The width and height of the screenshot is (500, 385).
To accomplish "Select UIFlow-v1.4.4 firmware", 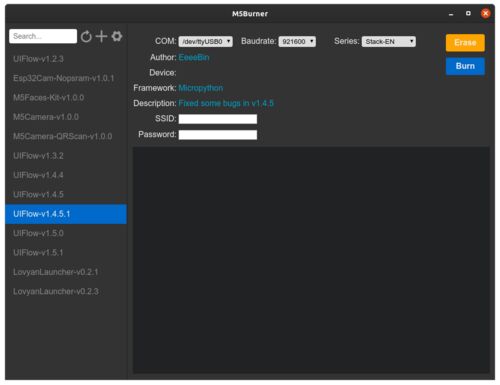I will [66, 175].
